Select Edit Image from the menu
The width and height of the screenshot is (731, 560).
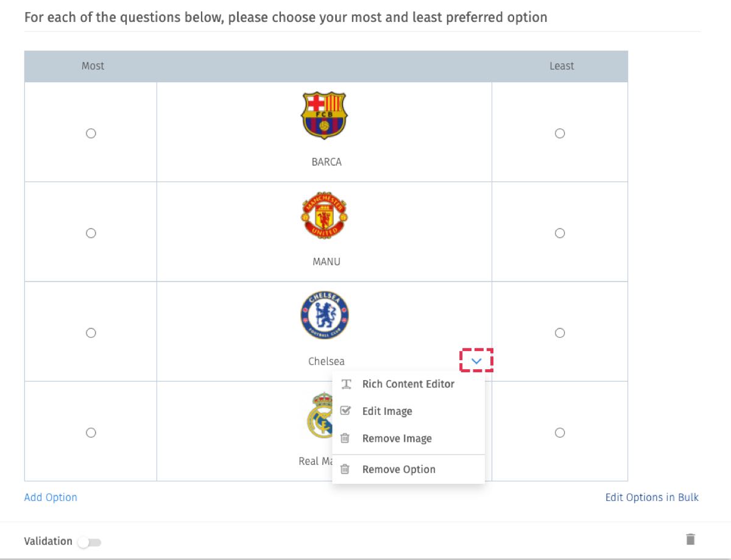click(387, 411)
